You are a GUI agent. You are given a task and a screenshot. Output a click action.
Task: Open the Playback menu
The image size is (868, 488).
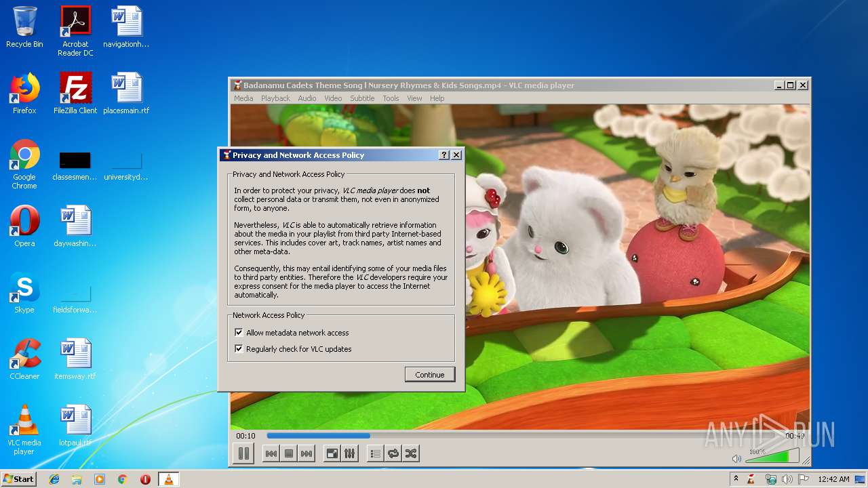[275, 98]
